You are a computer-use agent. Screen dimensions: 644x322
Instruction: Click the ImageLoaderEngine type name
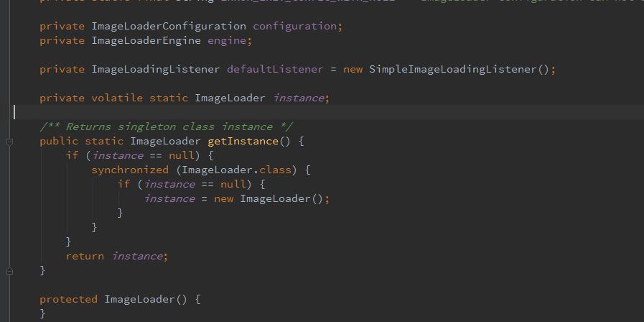coord(146,41)
